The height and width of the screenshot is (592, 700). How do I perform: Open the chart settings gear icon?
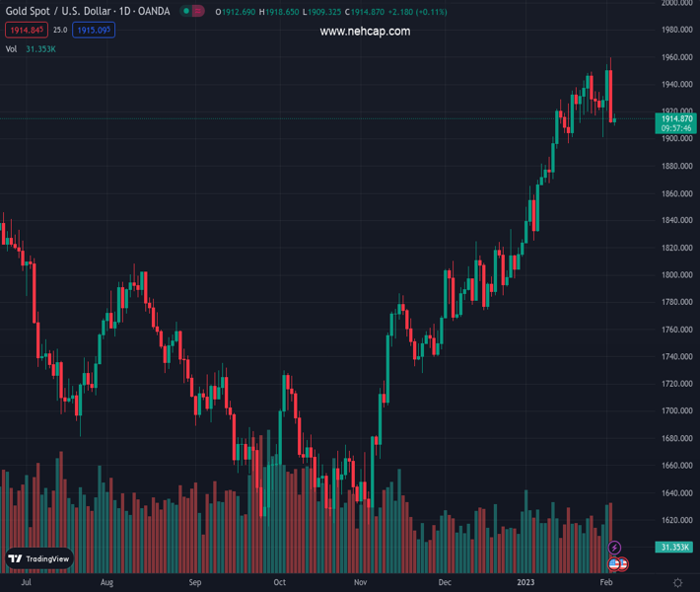(x=677, y=583)
